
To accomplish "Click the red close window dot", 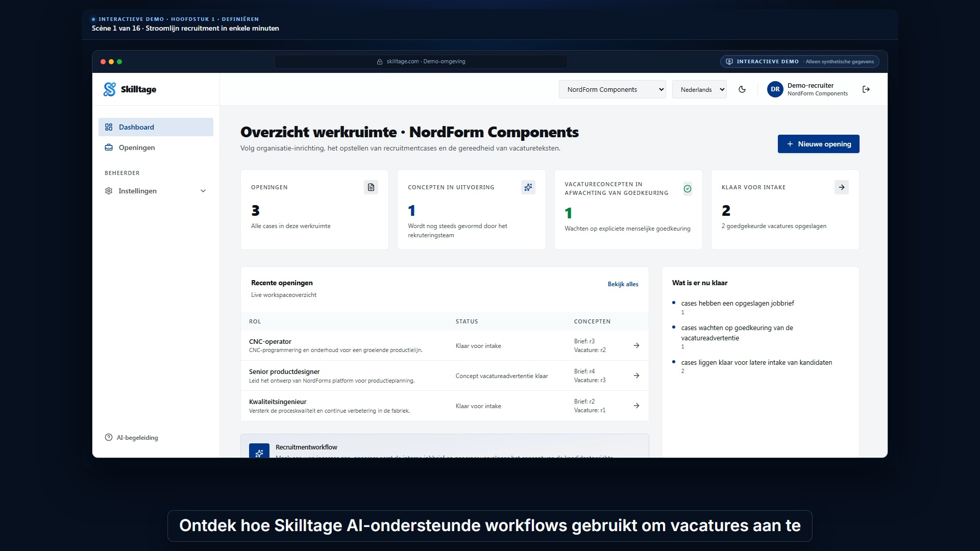I will click(x=103, y=62).
